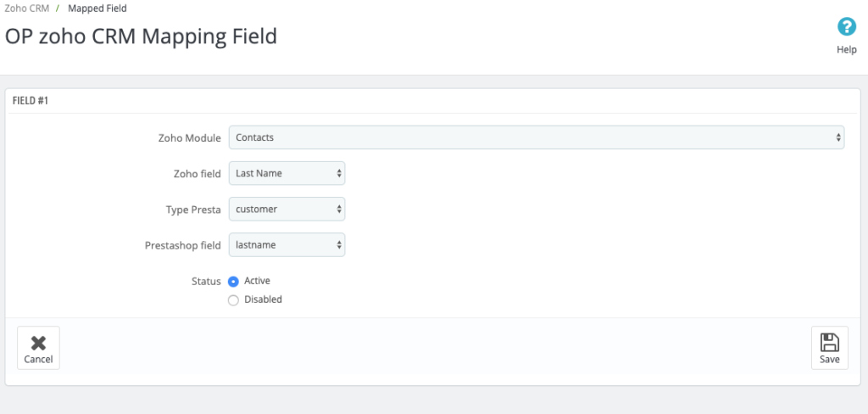The image size is (868, 414).
Task: Click the Save floppy disk icon
Action: point(829,343)
